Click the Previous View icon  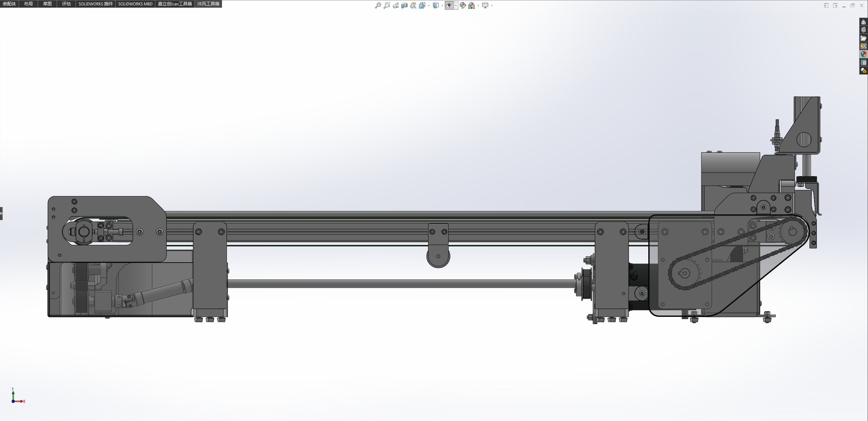396,5
